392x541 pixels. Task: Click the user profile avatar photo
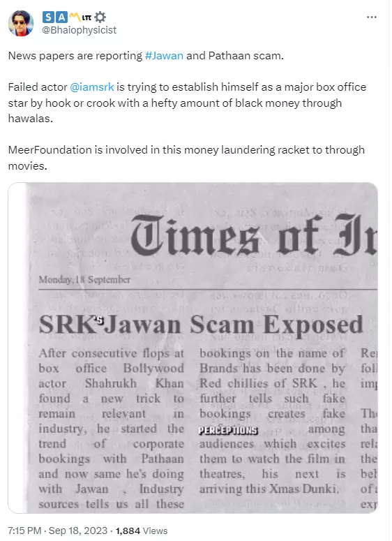pyautogui.click(x=21, y=23)
